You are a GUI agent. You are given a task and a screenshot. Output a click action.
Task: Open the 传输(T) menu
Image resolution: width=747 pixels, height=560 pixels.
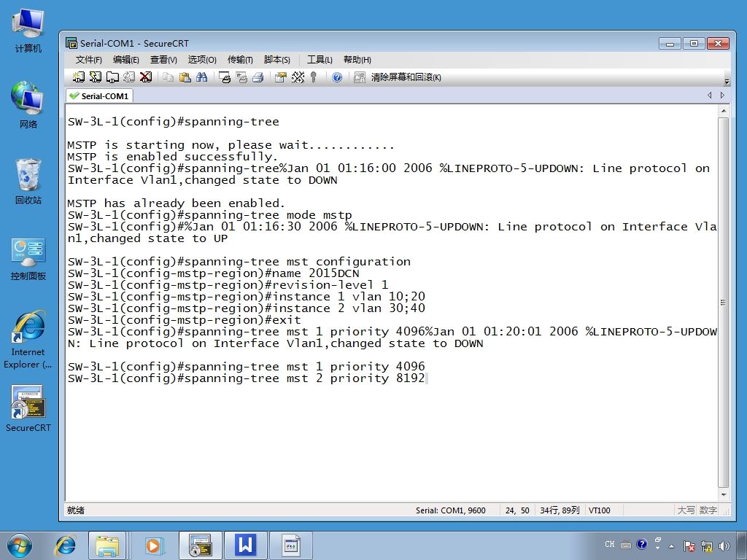240,60
